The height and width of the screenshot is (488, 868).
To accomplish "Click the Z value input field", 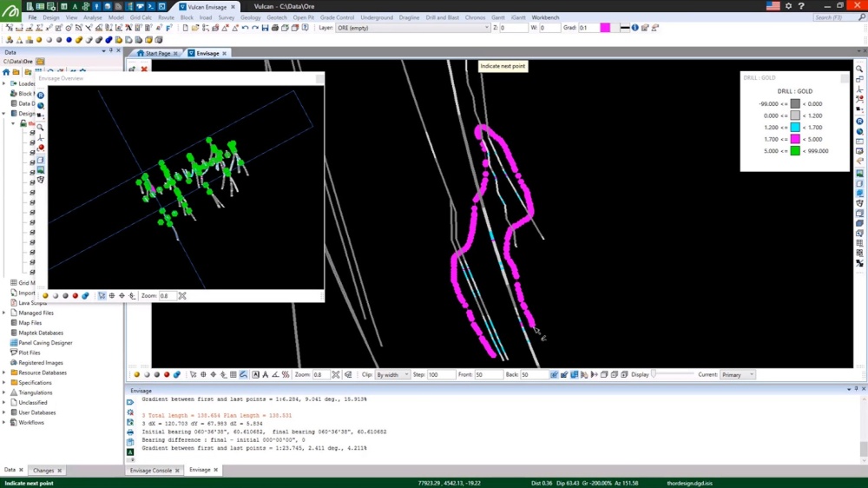I will click(513, 28).
